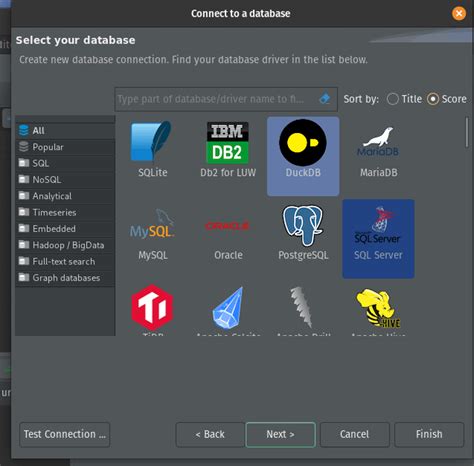Select the Timeseries category
474x466 pixels.
click(x=65, y=212)
